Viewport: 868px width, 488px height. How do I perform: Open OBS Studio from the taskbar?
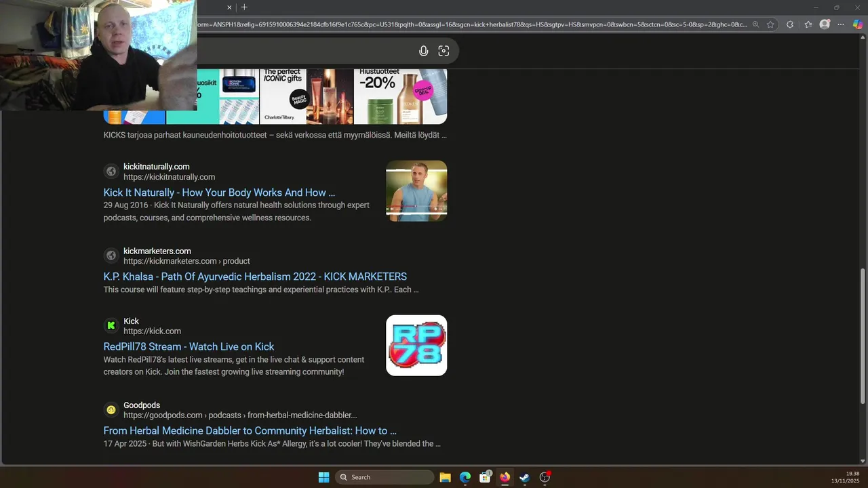(545, 477)
